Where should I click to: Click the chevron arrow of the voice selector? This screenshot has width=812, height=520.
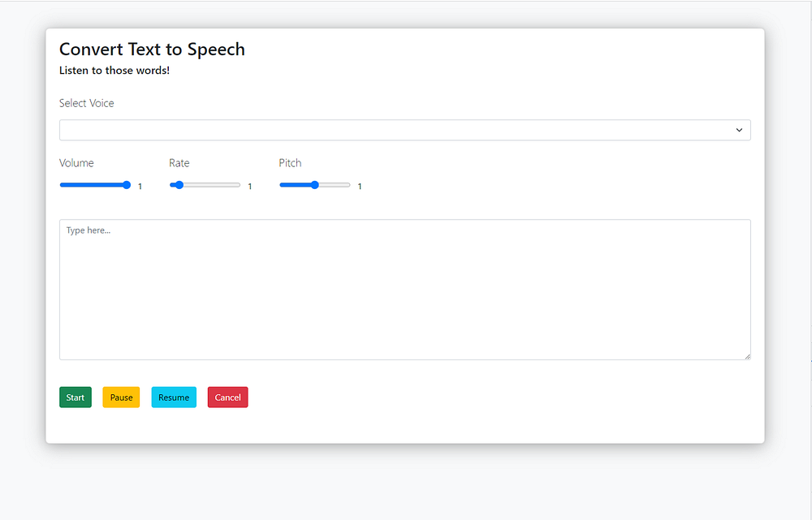[x=739, y=130]
